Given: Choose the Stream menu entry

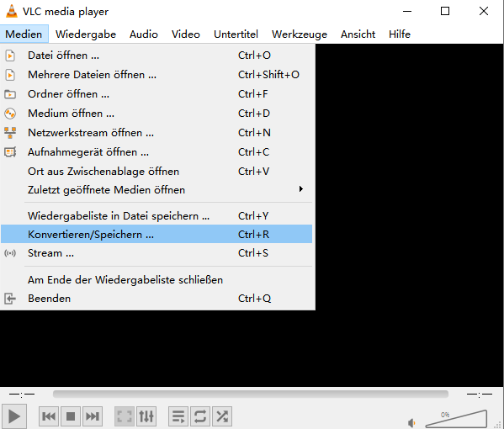Looking at the screenshot, I should (157, 253).
